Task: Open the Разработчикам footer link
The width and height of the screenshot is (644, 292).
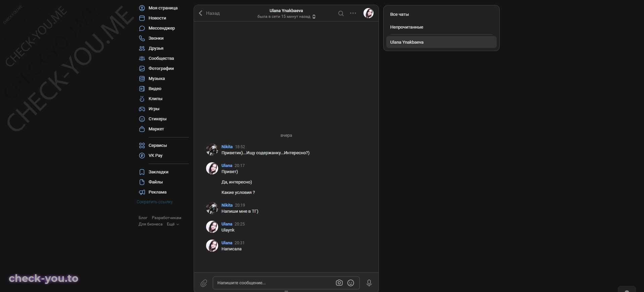Action: (x=166, y=218)
